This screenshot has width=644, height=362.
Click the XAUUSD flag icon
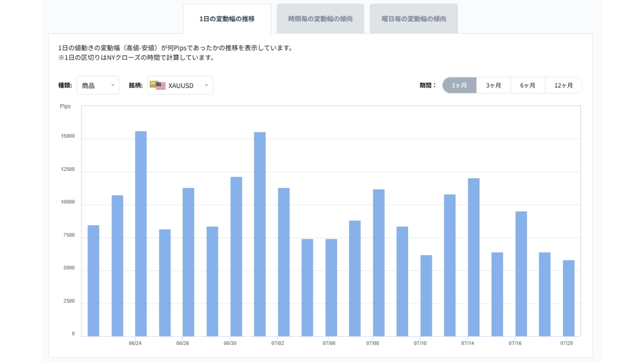pyautogui.click(x=157, y=85)
